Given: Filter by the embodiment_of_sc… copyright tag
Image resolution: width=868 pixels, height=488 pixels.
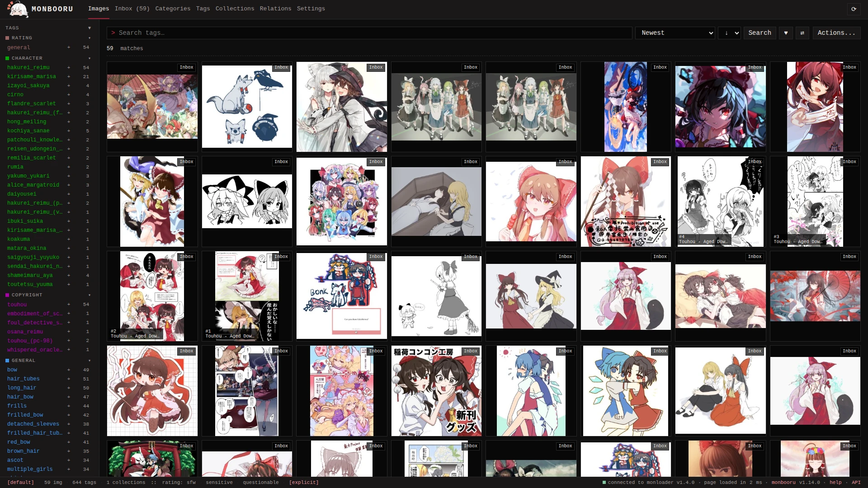Looking at the screenshot, I should coord(35,314).
